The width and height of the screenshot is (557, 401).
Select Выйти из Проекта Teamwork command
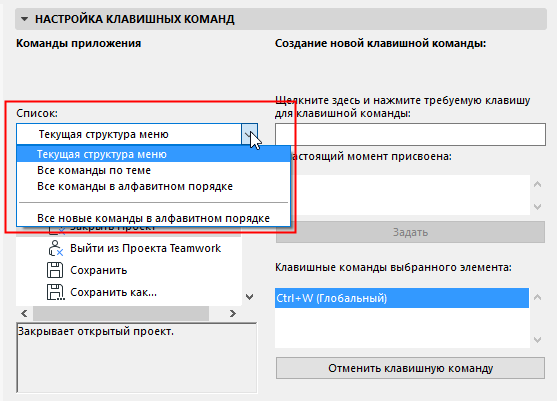click(x=146, y=248)
